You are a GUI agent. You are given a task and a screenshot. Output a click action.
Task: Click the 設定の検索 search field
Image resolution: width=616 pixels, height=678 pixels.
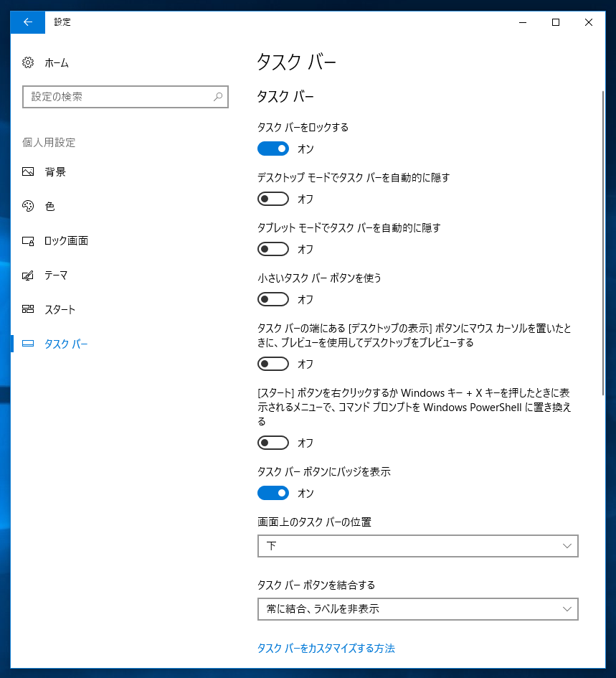click(125, 97)
